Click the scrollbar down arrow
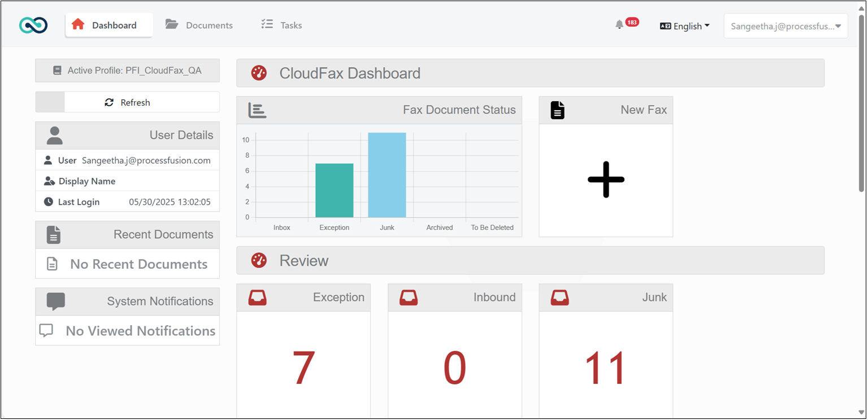 coord(862,413)
